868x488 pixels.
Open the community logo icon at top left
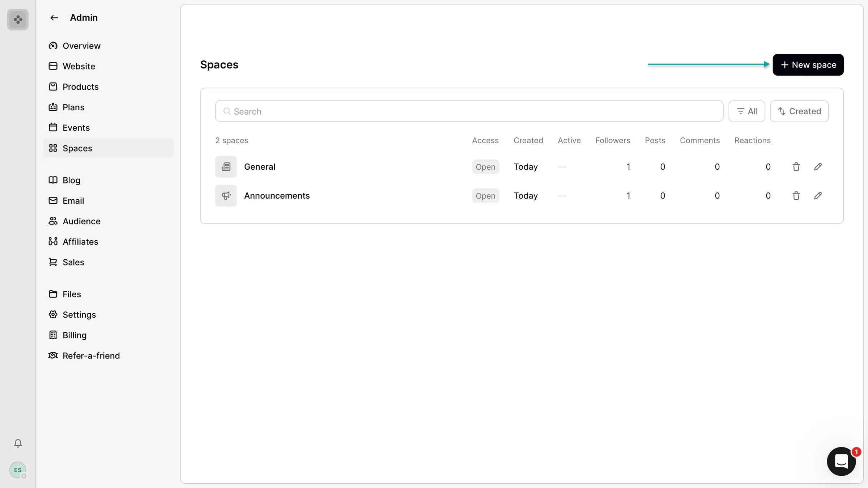click(x=18, y=20)
